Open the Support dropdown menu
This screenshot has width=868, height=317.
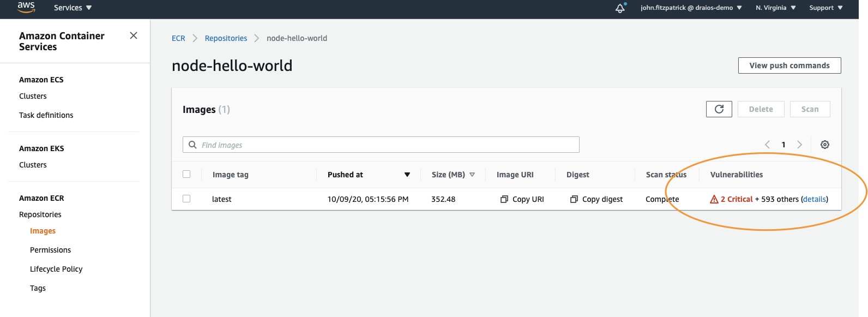coord(826,8)
